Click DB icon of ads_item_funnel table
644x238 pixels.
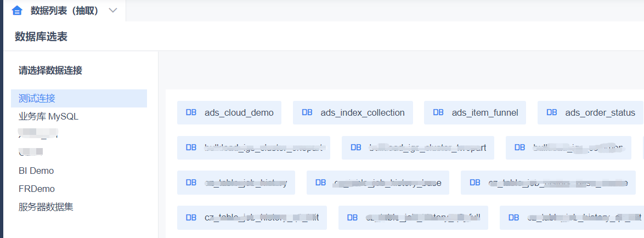(x=438, y=112)
